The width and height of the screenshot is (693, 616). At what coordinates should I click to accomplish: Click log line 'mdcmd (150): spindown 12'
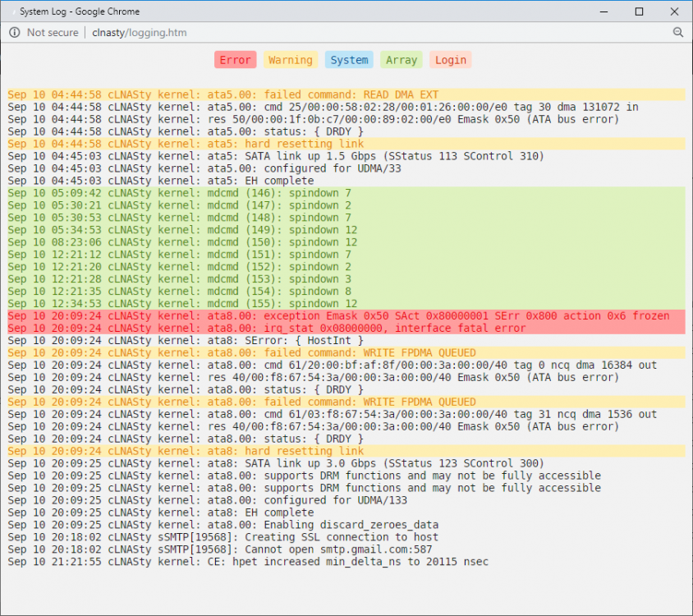(x=346, y=242)
